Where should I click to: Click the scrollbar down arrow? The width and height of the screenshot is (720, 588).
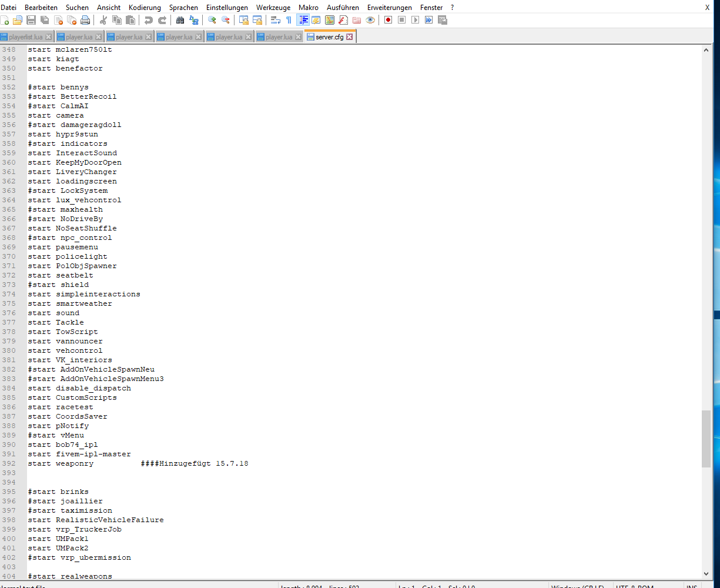[x=706, y=573]
